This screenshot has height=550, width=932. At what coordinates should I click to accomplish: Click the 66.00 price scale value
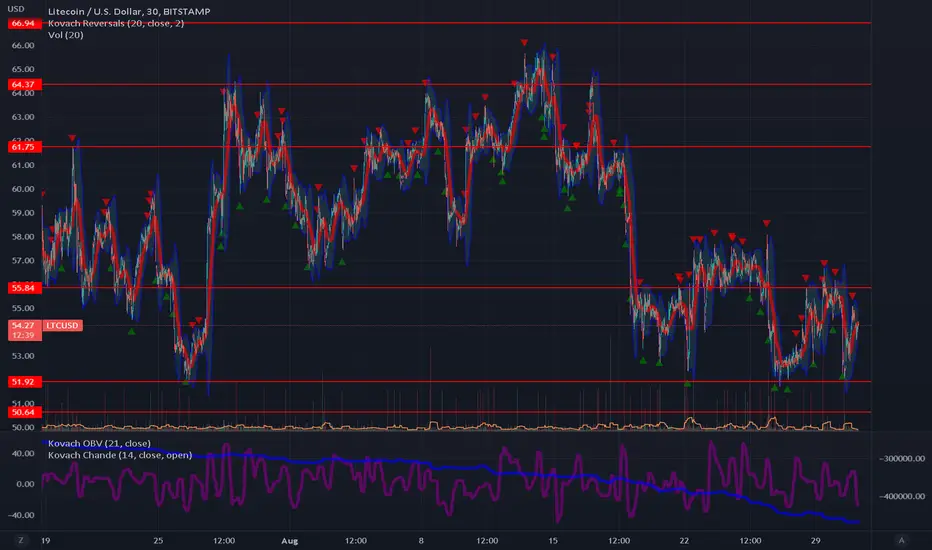pos(23,45)
